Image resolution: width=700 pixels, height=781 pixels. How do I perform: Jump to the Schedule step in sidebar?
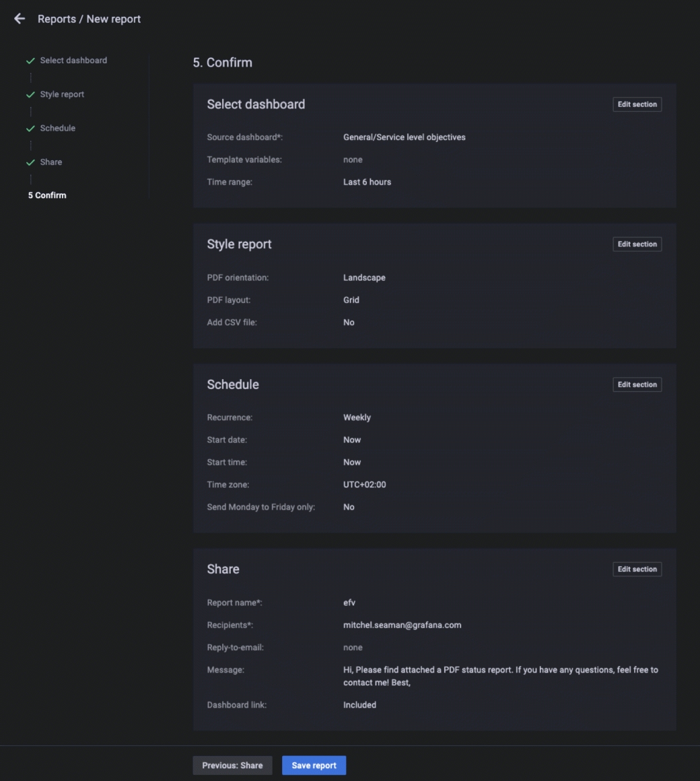(58, 129)
